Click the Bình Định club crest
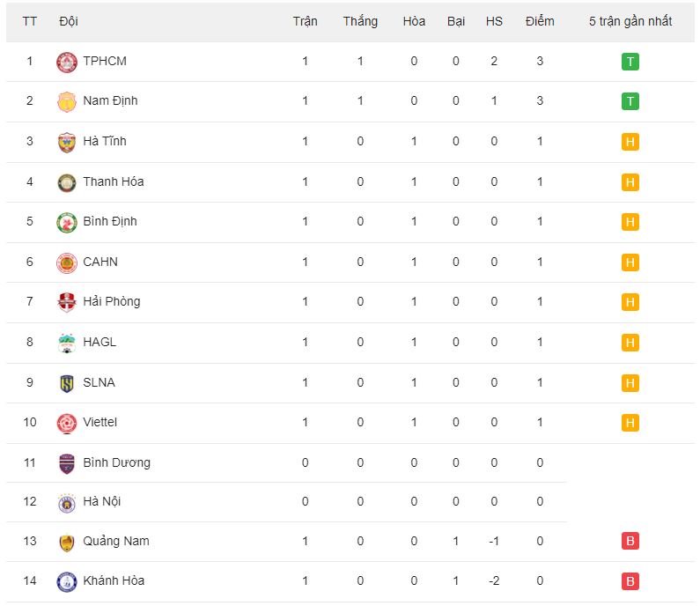700x606 pixels. [x=67, y=222]
